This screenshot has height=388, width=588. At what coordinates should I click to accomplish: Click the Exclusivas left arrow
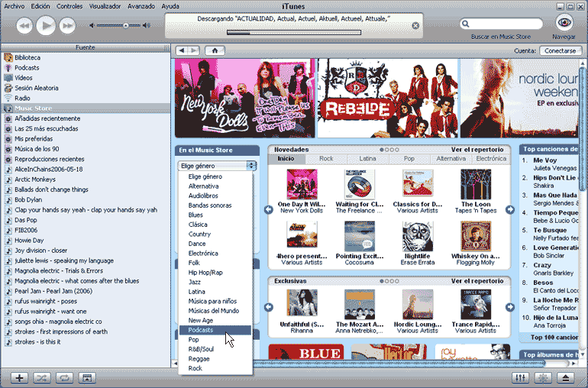pyautogui.click(x=269, y=307)
